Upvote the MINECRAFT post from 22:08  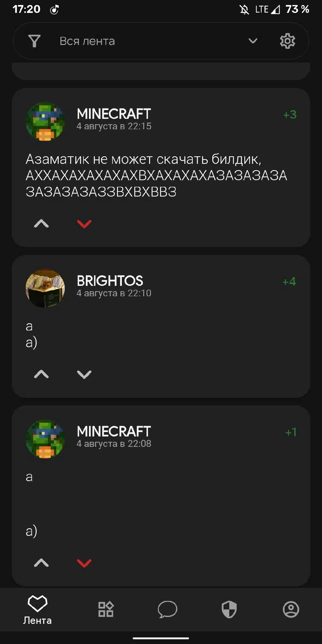tap(41, 563)
